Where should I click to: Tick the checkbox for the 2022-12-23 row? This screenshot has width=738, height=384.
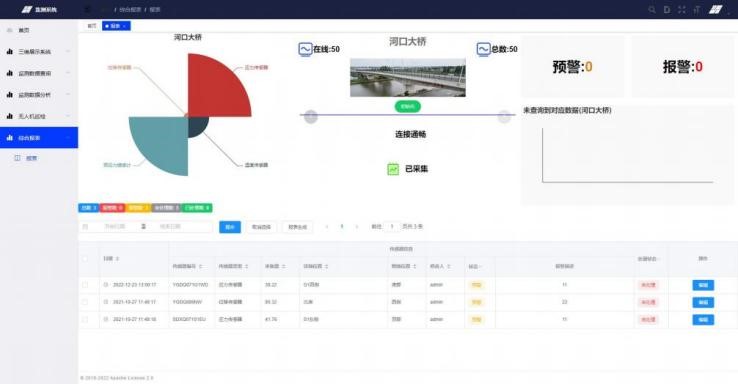point(85,285)
